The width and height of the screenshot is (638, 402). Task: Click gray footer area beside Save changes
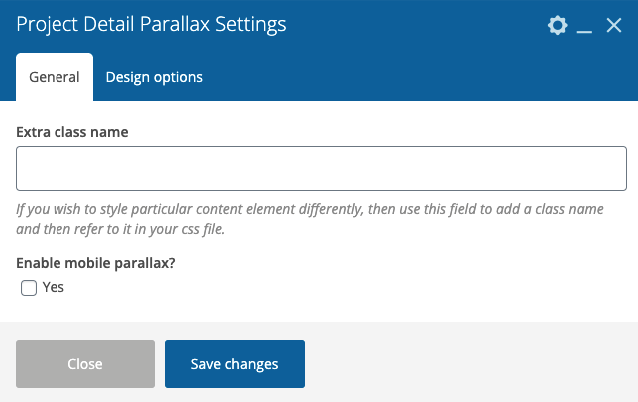[x=468, y=364]
